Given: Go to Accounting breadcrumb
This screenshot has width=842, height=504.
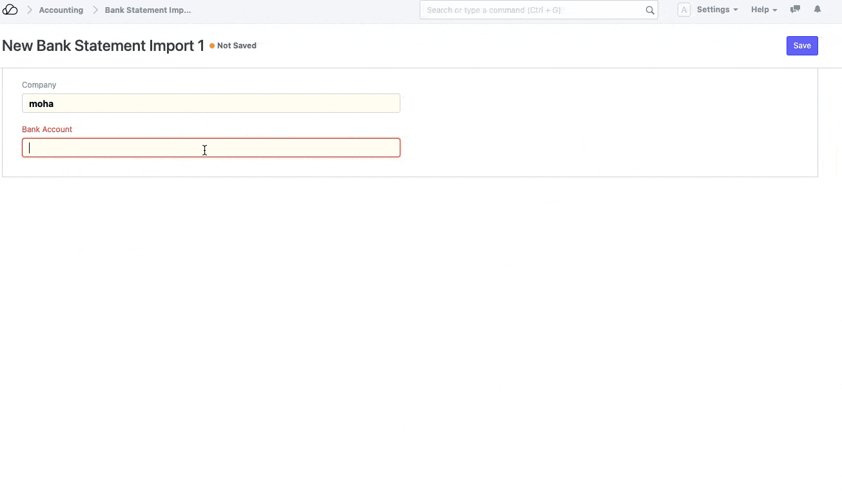Looking at the screenshot, I should click(61, 10).
